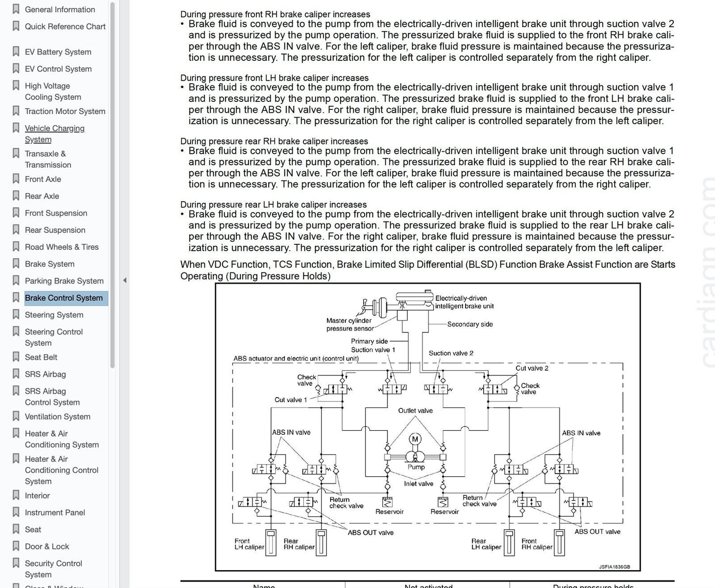Select the Seat bookmark
The width and height of the screenshot is (715, 588).
pyautogui.click(x=33, y=530)
